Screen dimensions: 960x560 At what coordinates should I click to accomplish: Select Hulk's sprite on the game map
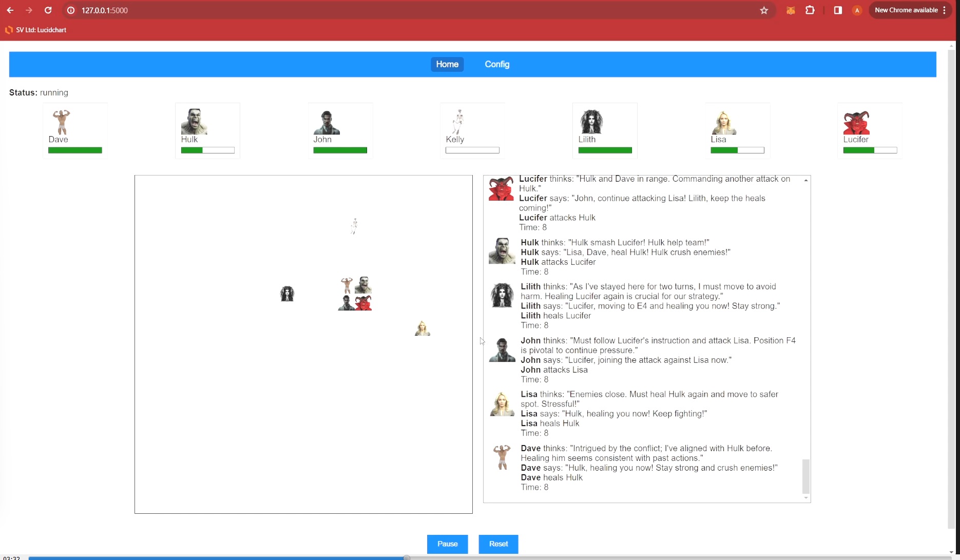[363, 285]
